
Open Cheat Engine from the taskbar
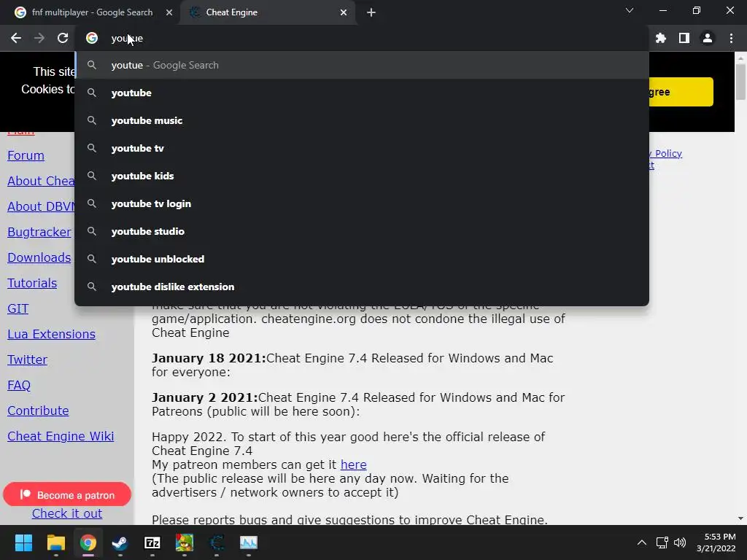(217, 542)
